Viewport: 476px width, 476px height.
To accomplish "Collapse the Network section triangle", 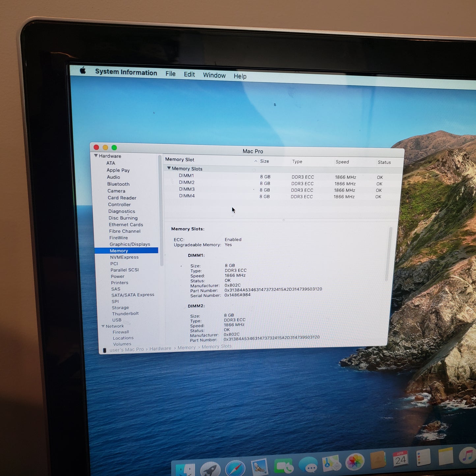I will pyautogui.click(x=103, y=326).
